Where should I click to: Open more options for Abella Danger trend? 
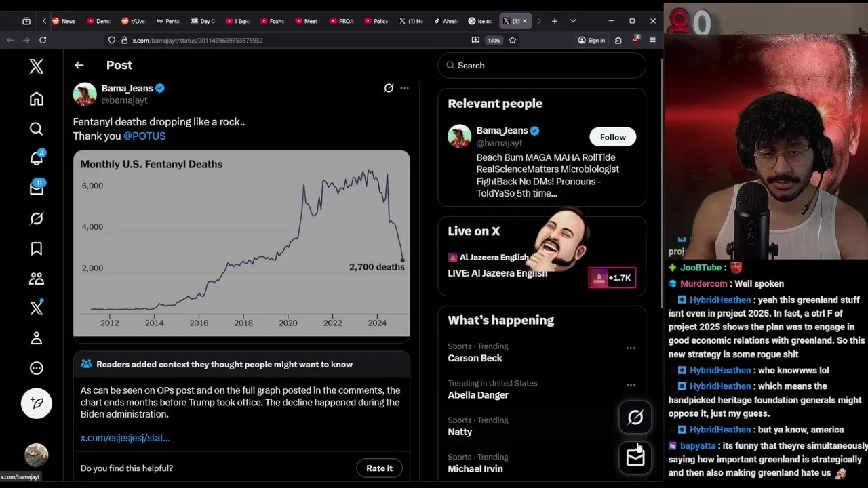(631, 385)
